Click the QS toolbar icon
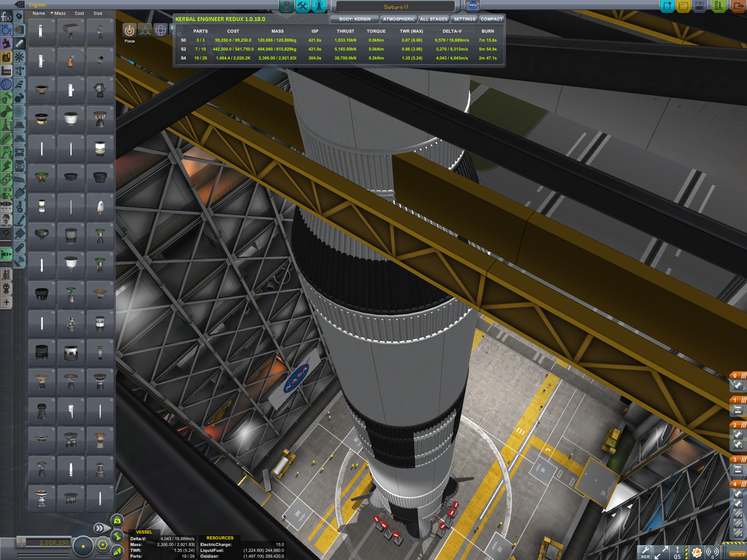 (677, 552)
